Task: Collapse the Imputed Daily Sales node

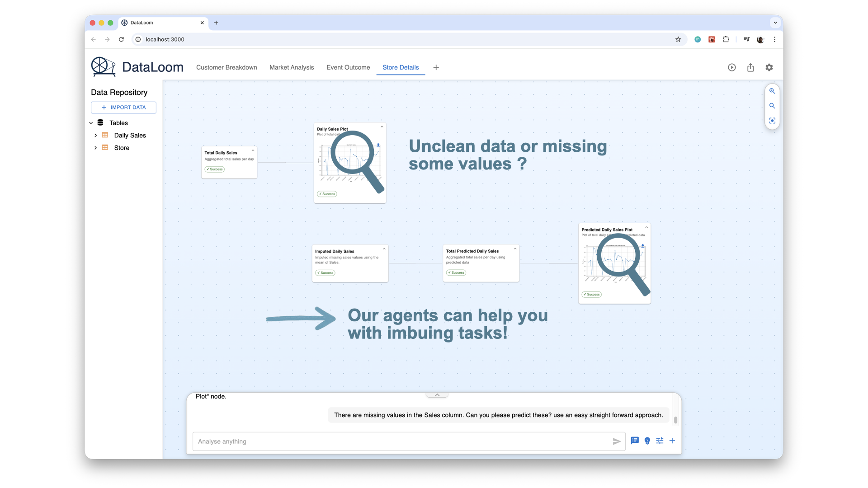Action: coord(384,248)
